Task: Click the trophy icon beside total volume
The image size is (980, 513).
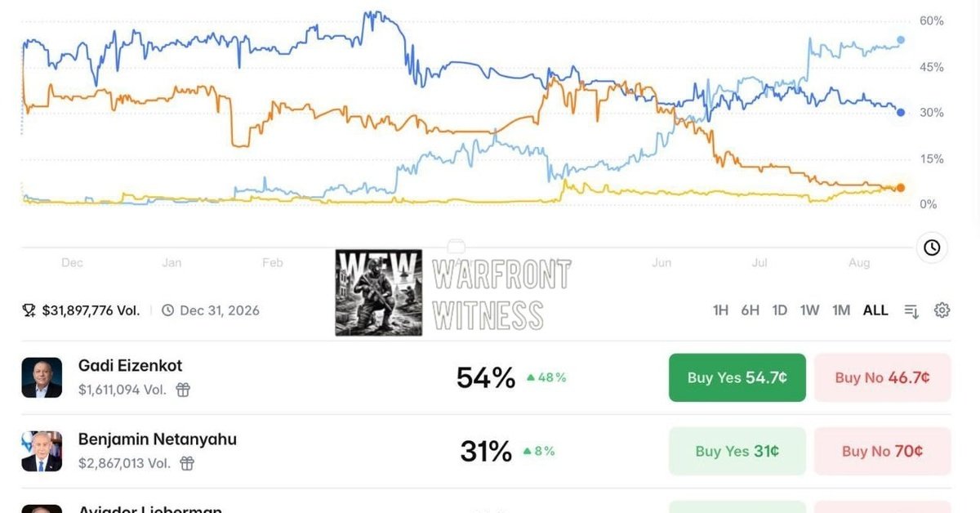Action: click(29, 310)
